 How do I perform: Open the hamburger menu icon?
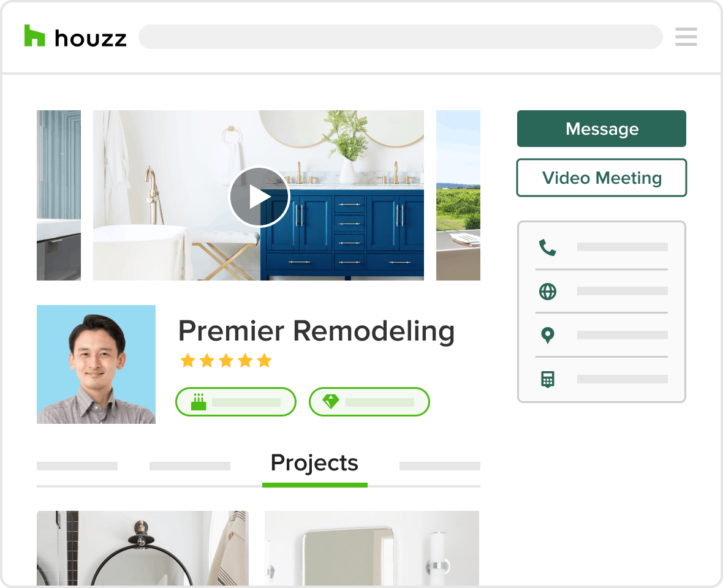686,37
